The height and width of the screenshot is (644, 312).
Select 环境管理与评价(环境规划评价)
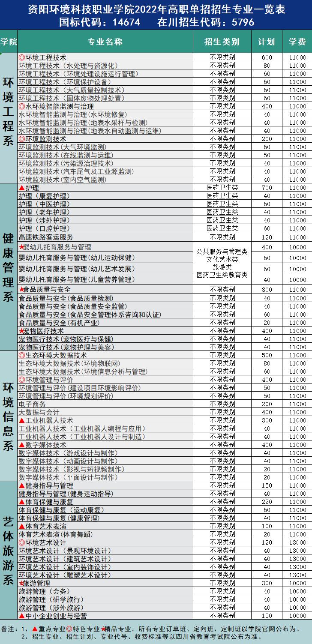pyautogui.click(x=105, y=396)
